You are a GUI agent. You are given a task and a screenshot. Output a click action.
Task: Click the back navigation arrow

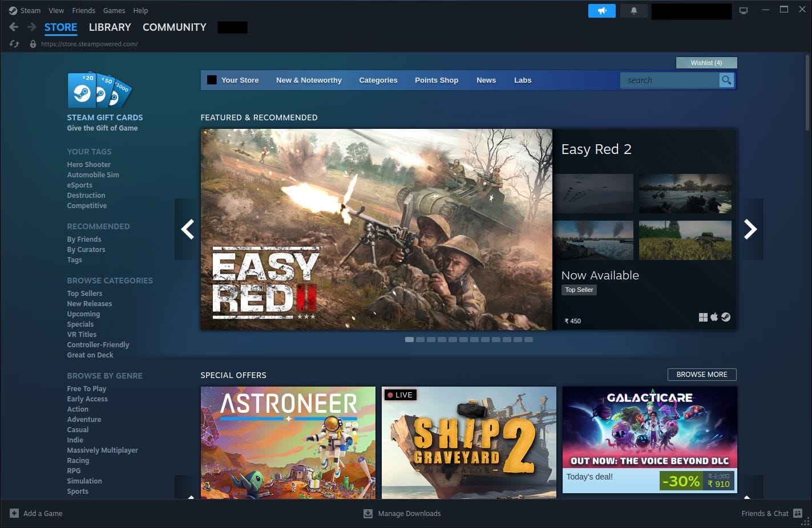[x=13, y=27]
